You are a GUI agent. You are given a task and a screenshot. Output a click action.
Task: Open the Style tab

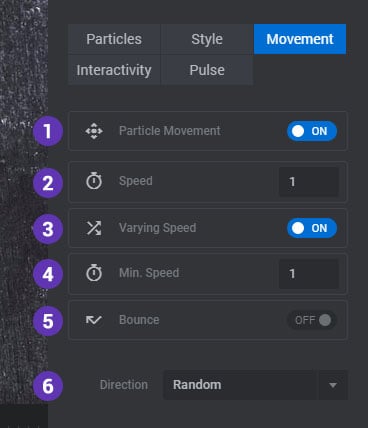coord(207,39)
